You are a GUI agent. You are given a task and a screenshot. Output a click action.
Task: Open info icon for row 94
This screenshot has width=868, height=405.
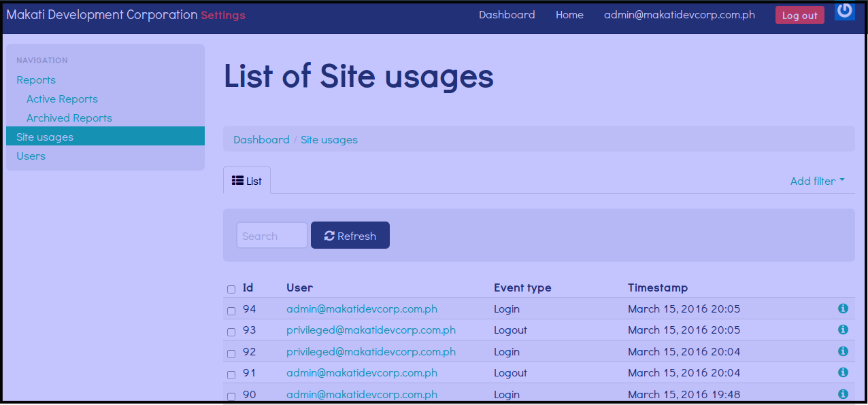coord(843,309)
